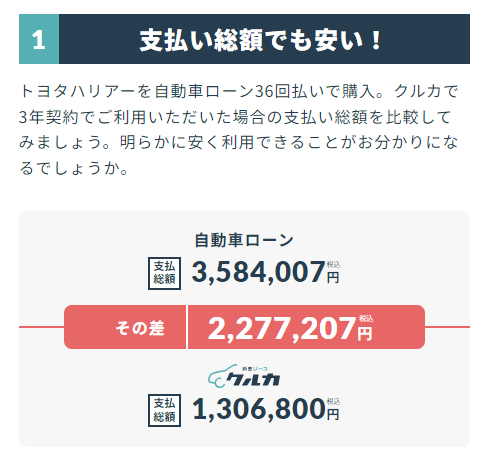Click the クルカ car logo

click(244, 376)
